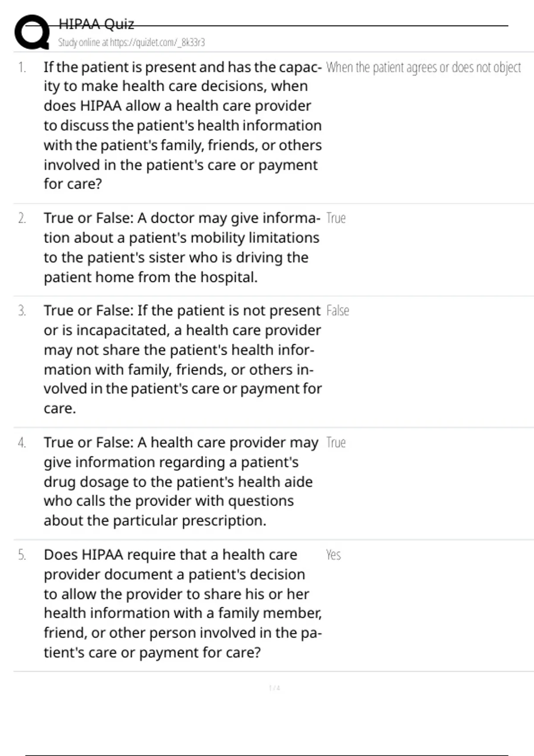
Task: Click question about patient's mobility limitations
Action: point(182,248)
